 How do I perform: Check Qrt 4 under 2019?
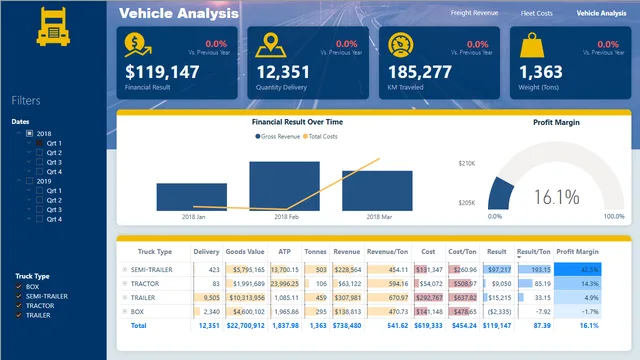pos(39,219)
